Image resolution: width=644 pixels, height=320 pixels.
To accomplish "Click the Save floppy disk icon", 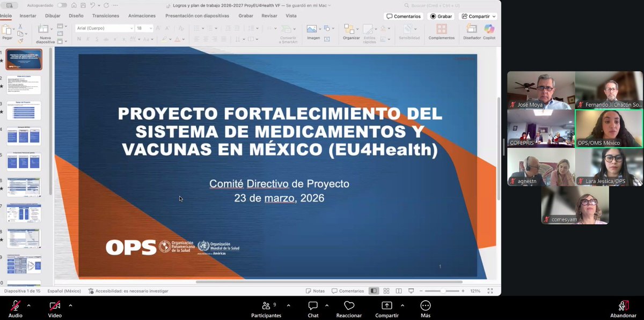I will point(82,5).
